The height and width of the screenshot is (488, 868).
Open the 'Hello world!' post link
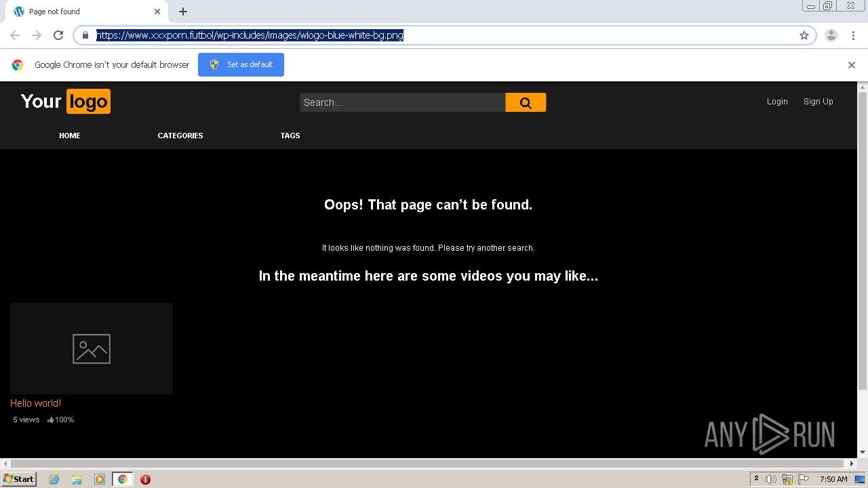point(36,403)
